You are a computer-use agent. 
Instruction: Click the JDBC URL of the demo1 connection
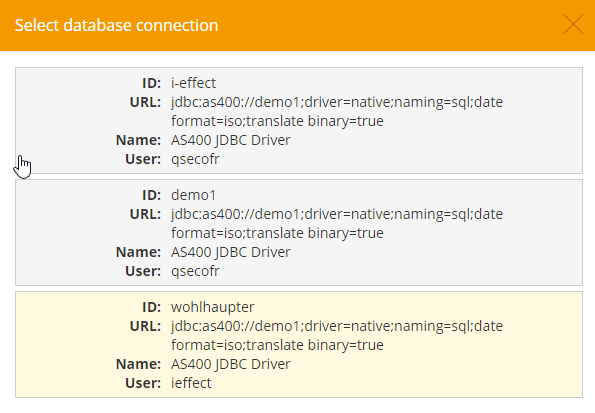click(x=337, y=223)
